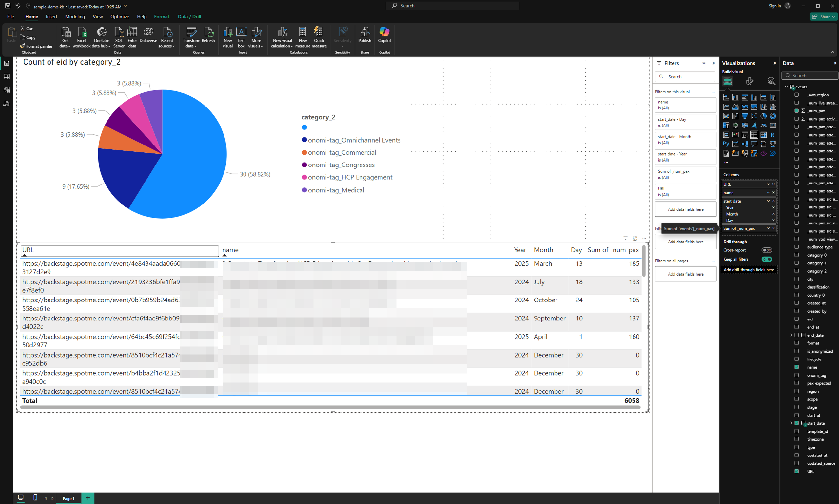839x504 pixels.
Task: Expand the start_date hierarchy in Data pane
Action: 791,423
